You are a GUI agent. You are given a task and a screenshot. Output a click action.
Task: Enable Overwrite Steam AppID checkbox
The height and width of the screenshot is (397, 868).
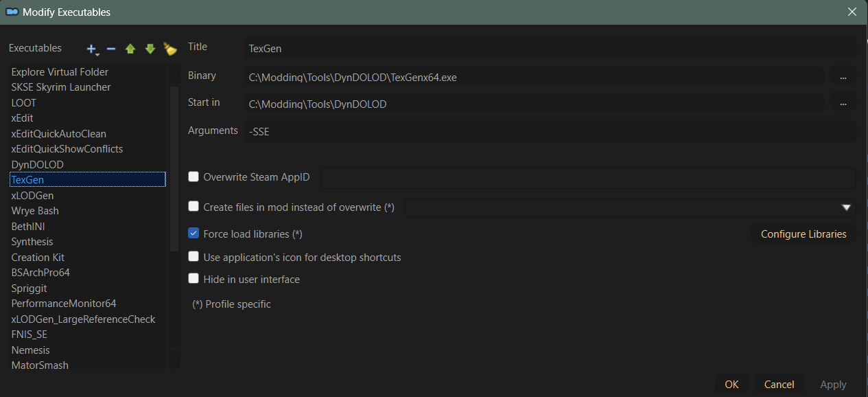click(193, 177)
